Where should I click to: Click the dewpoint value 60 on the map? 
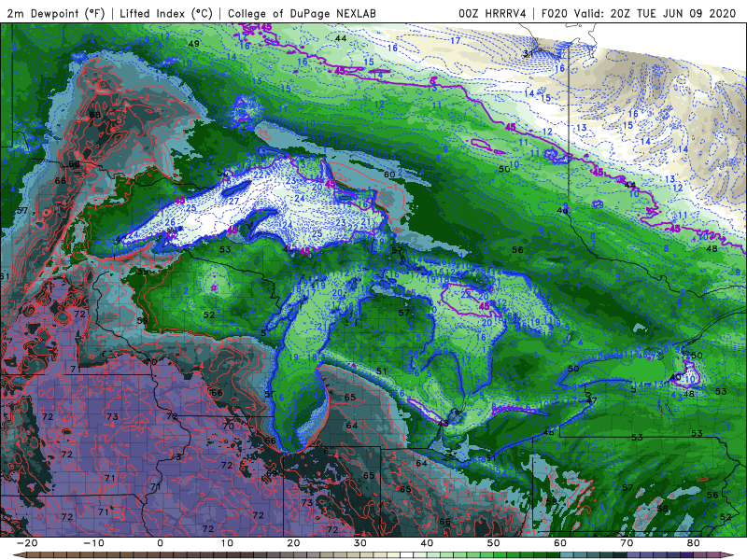coord(389,175)
